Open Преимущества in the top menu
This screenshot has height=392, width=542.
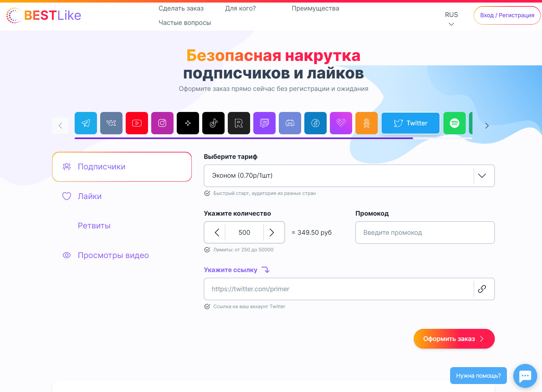click(x=315, y=8)
